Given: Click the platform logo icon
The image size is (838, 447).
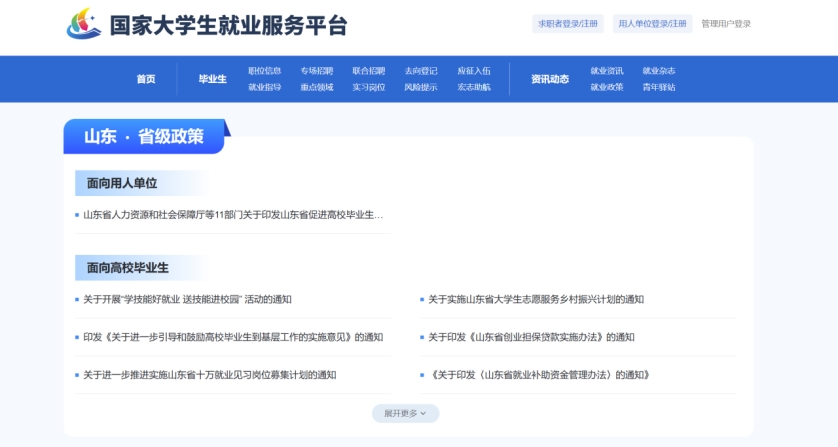Looking at the screenshot, I should pyautogui.click(x=84, y=24).
